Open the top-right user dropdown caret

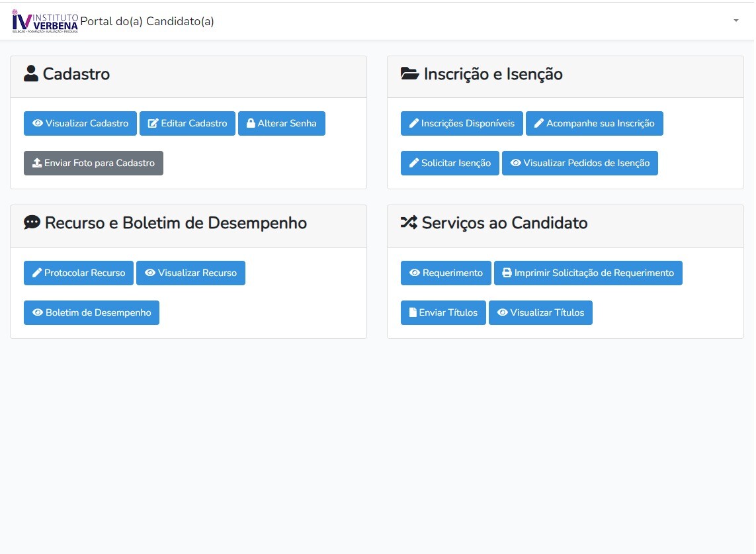pos(735,21)
